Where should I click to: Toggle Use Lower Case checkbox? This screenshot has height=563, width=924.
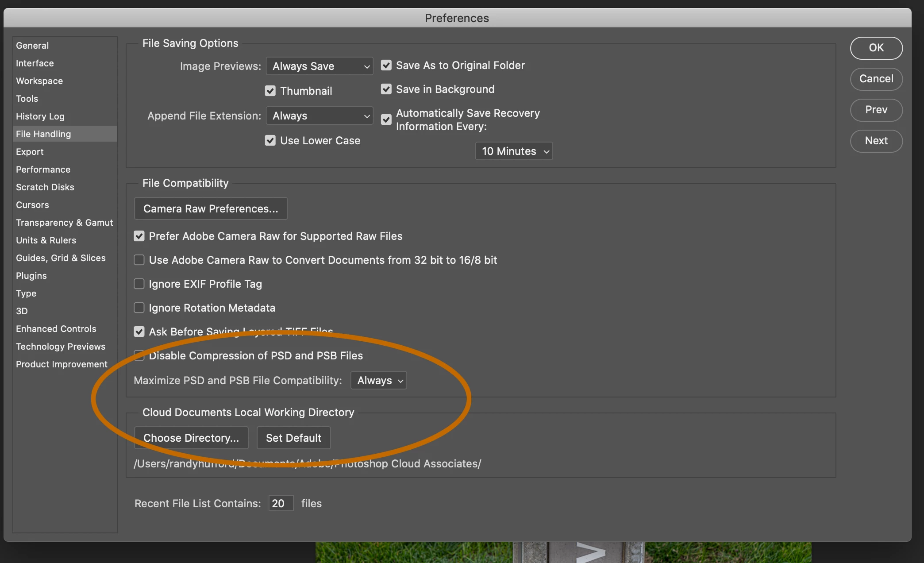(x=270, y=140)
